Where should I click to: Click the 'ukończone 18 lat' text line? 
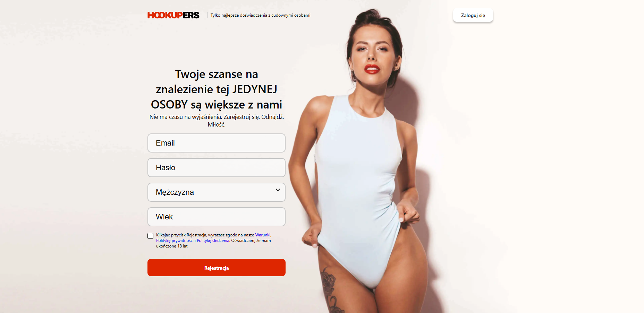(x=172, y=246)
